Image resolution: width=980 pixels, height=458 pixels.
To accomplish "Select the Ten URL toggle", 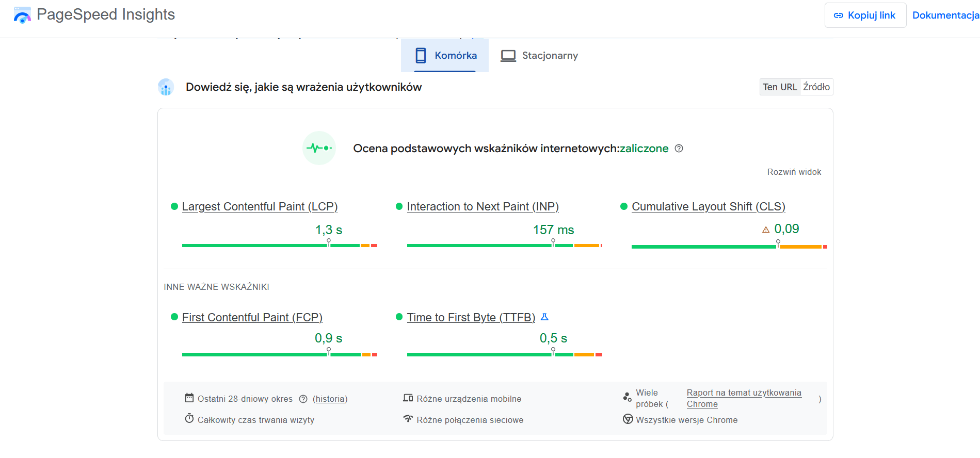I will [780, 87].
